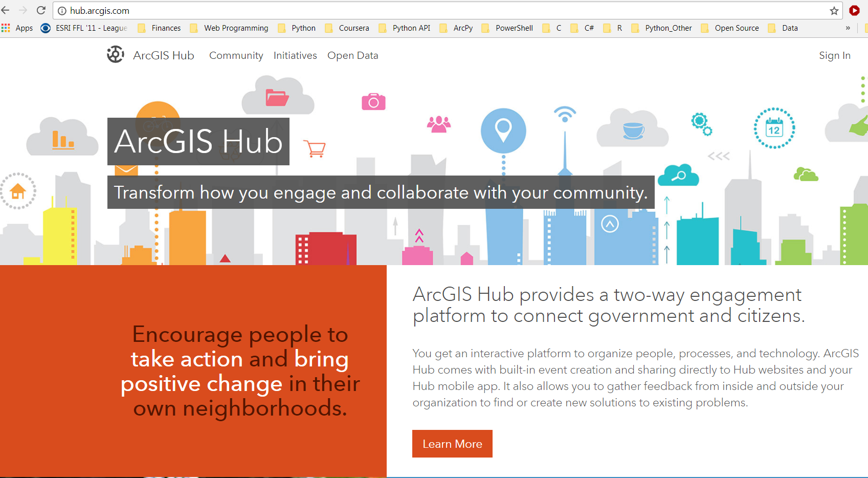This screenshot has width=868, height=478.
Task: Open the C# bookmark folder
Action: point(583,28)
